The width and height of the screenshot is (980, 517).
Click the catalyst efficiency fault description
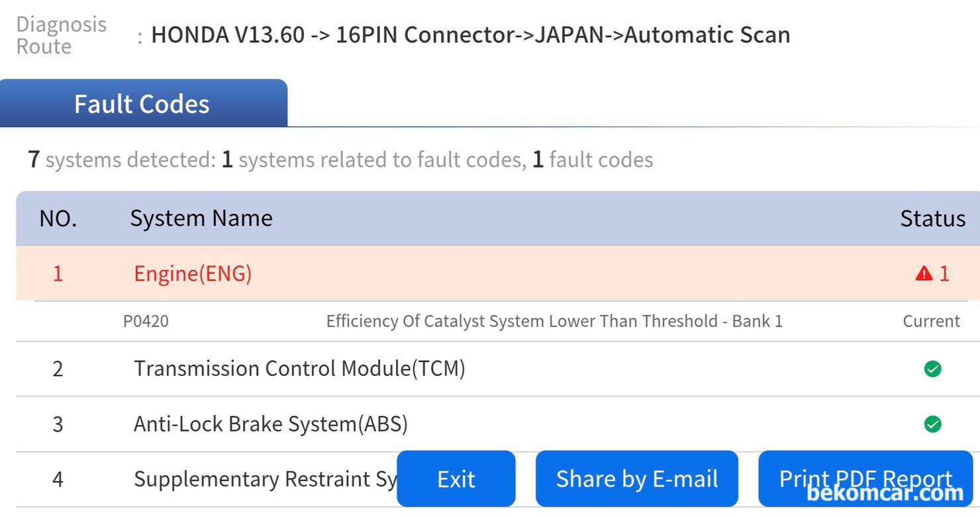[x=554, y=322]
